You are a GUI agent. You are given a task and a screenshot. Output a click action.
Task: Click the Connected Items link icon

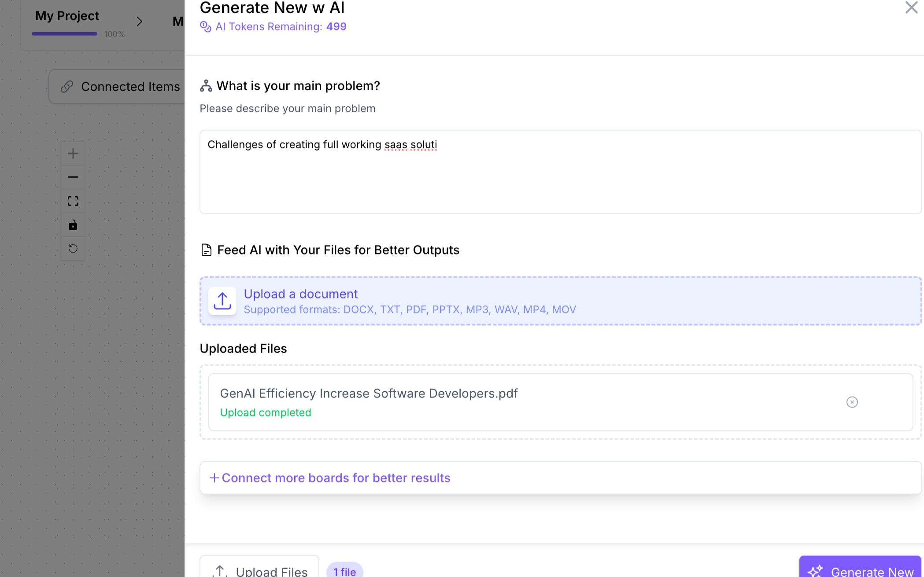pyautogui.click(x=67, y=87)
